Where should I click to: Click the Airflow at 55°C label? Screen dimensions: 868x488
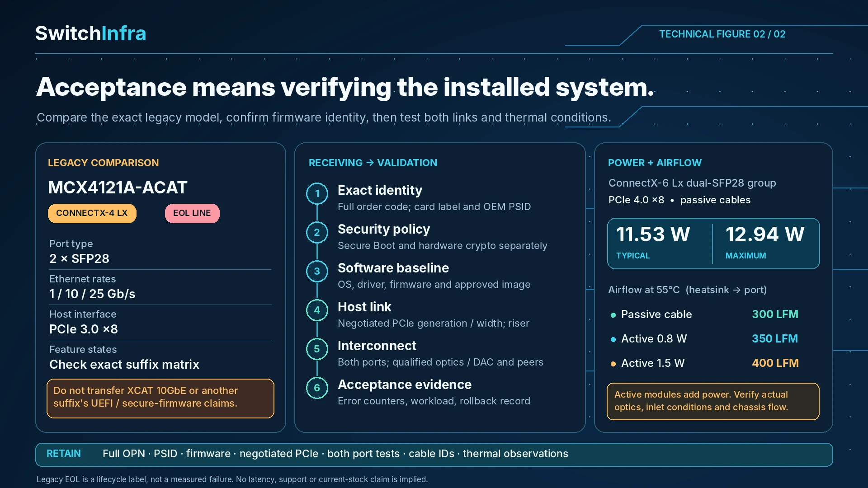click(x=687, y=290)
